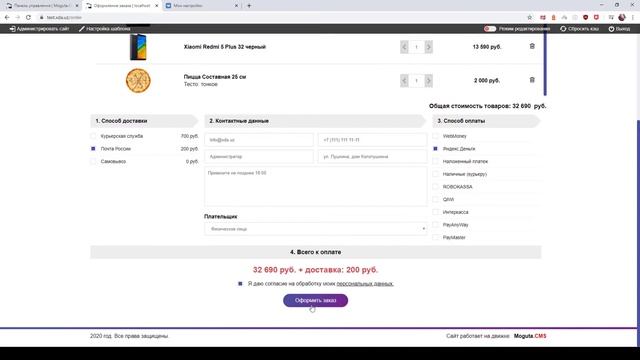Open template settings in admin bar
The width and height of the screenshot is (640, 360).
(x=104, y=29)
